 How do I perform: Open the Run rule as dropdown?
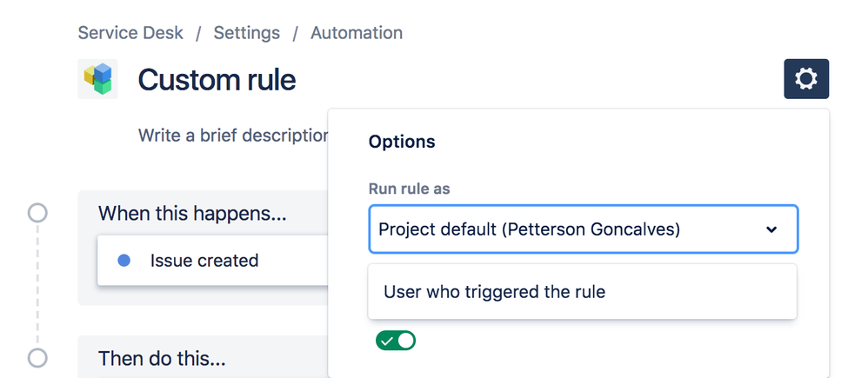[583, 229]
